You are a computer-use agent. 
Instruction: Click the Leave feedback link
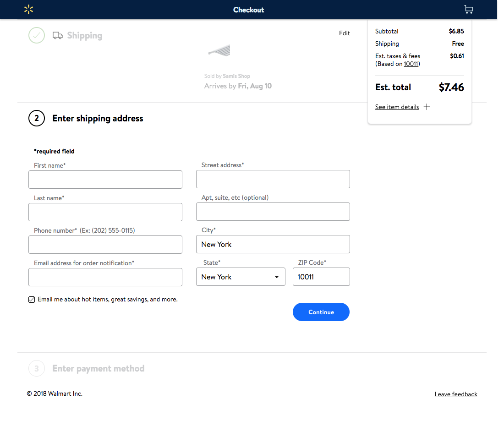456,394
